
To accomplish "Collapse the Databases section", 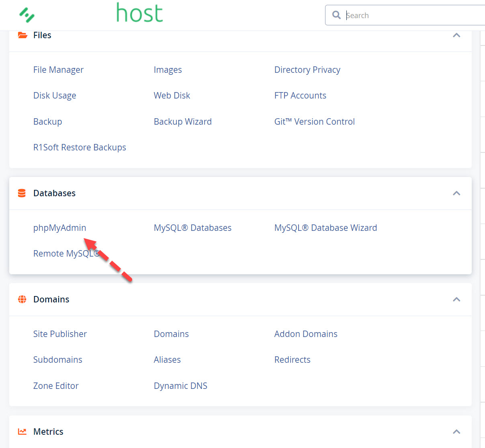I will (456, 193).
